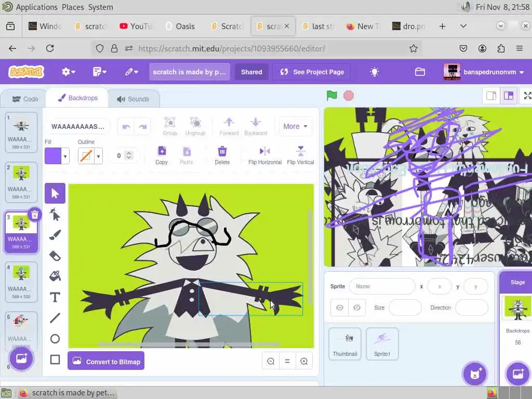Select the Reshape tool
This screenshot has width=532, height=399.
point(55,215)
